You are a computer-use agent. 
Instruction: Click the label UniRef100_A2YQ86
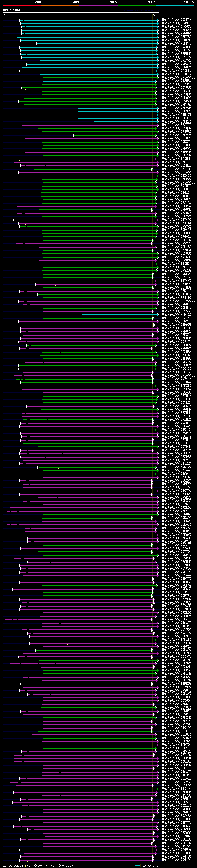click(x=177, y=94)
